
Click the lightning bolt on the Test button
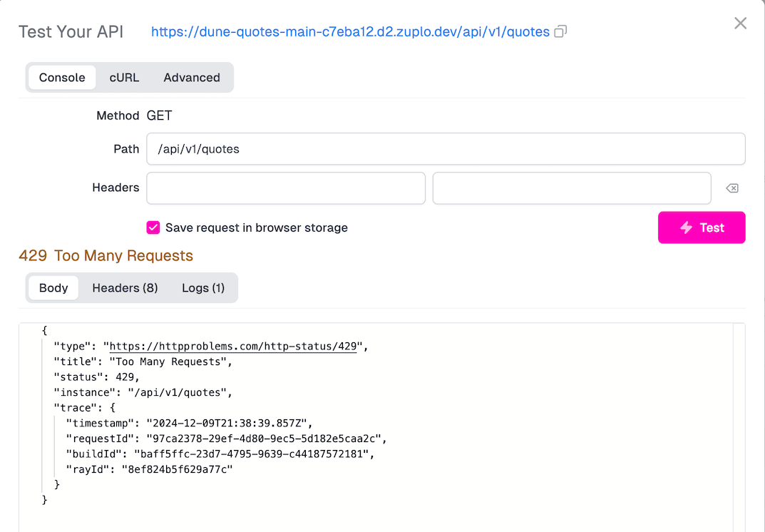click(x=686, y=227)
